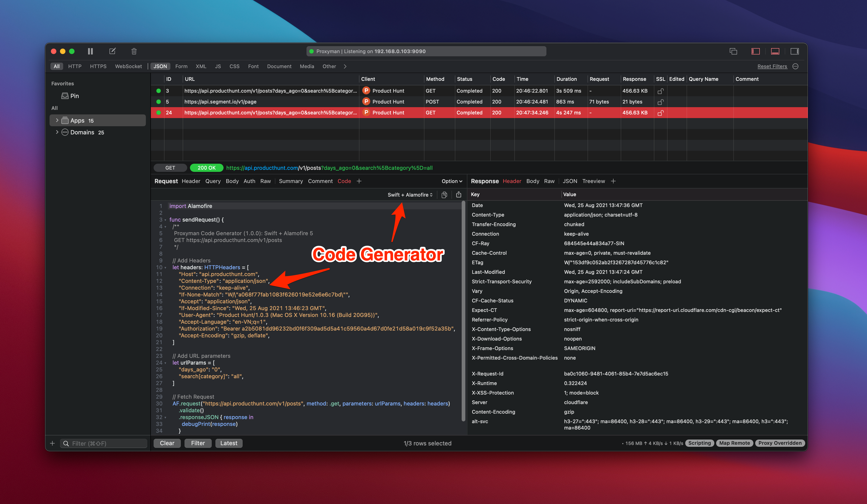Open the Swift + Alamofire language dropdown
The height and width of the screenshot is (504, 867).
tap(409, 195)
